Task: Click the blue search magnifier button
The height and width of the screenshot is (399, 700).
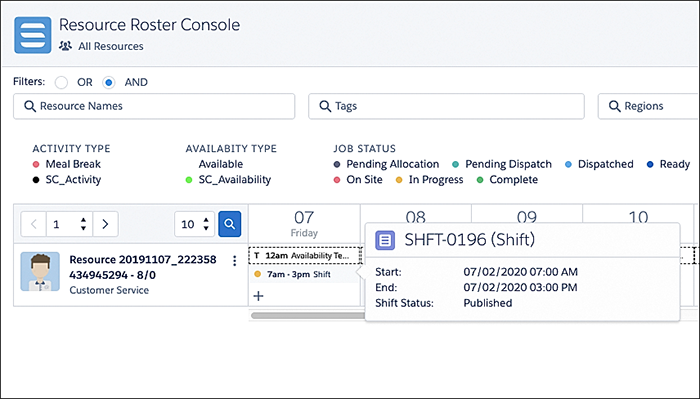Action: 229,224
